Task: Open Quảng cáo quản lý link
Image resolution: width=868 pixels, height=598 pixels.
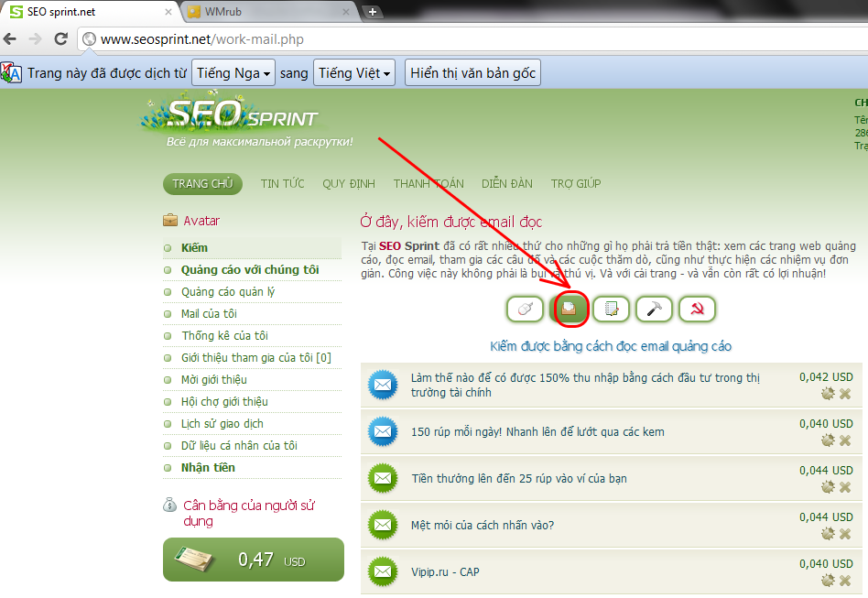Action: (227, 292)
